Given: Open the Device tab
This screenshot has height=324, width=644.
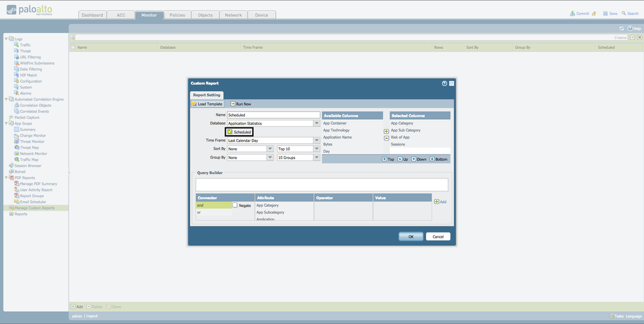Looking at the screenshot, I should tap(262, 15).
